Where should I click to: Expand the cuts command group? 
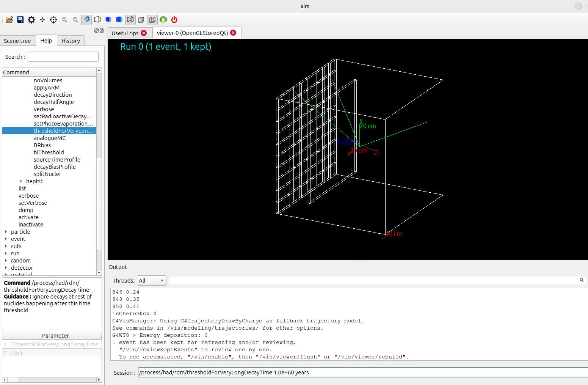[6, 246]
